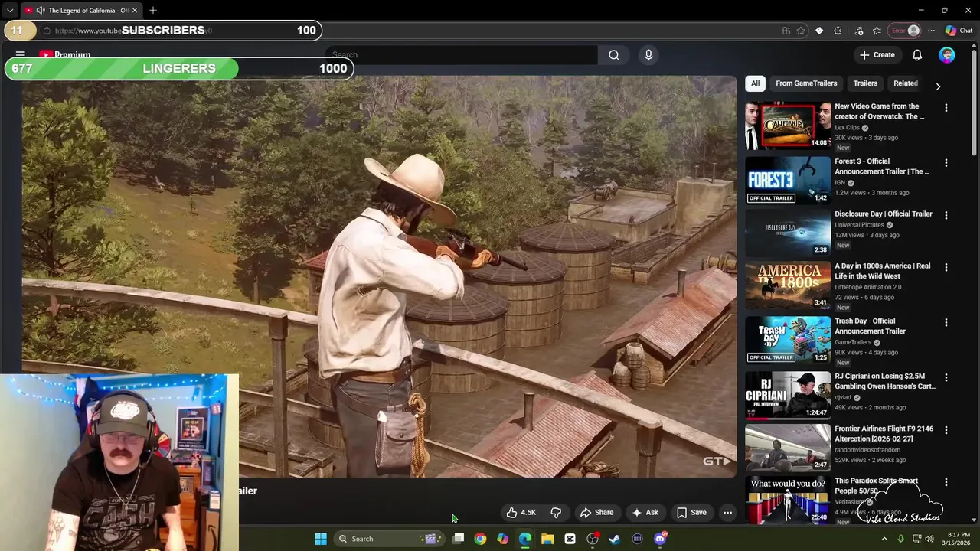Select the Related filter chip
Image resolution: width=980 pixels, height=551 pixels.
click(x=906, y=83)
